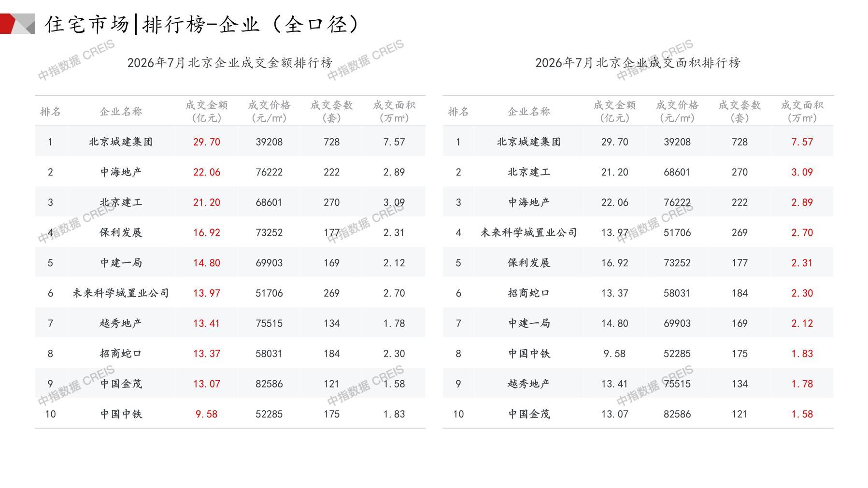Click 73252 in the 成交金额排行榜 table
The width and height of the screenshot is (868, 488).
269,232
